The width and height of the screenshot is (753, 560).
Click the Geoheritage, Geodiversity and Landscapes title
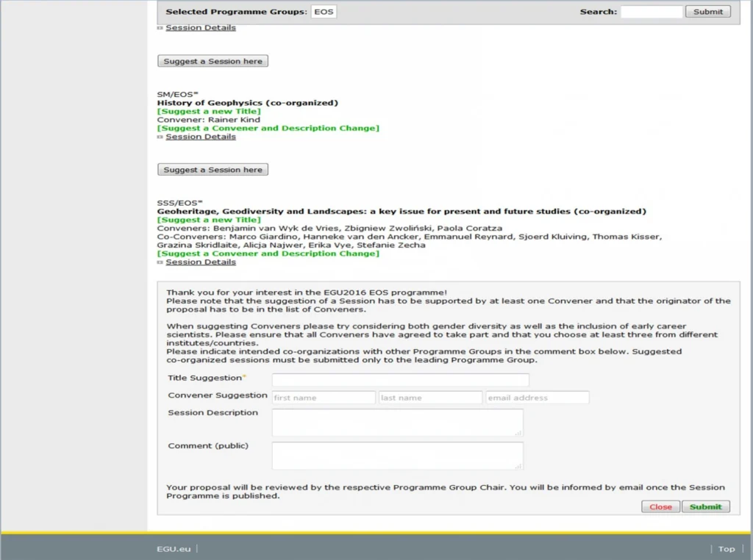click(x=402, y=211)
